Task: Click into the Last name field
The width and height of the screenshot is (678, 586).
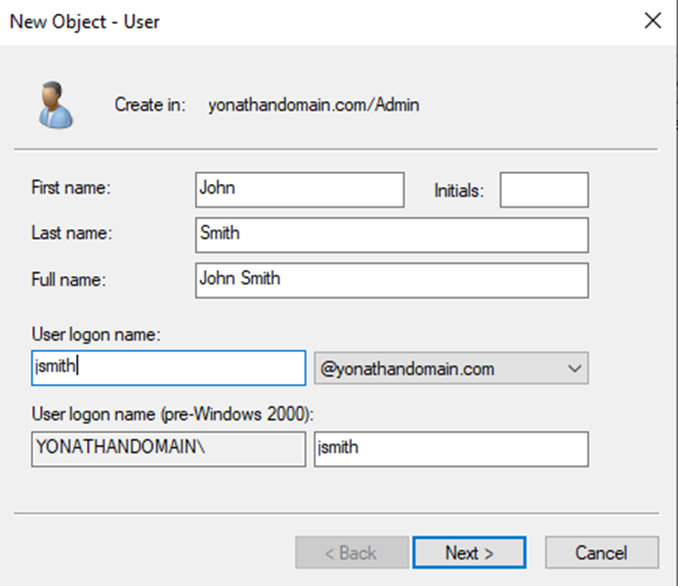Action: pos(392,235)
